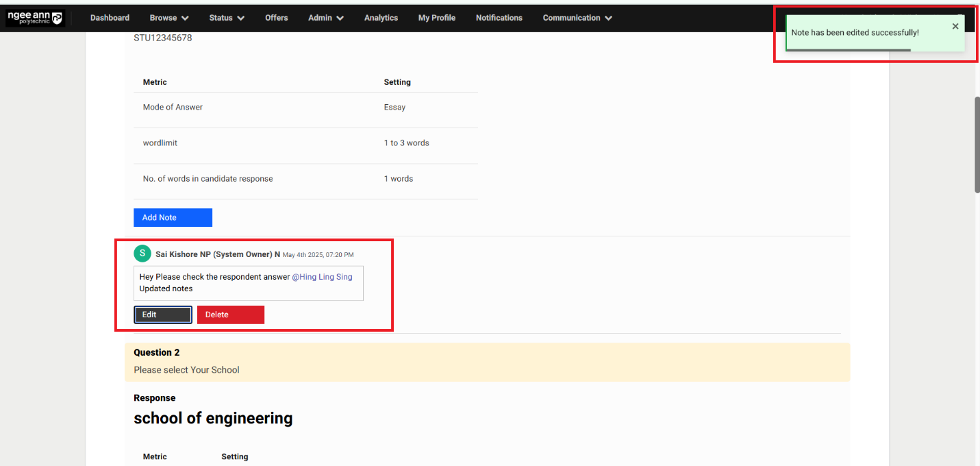Click the green S avatar icon
Viewport: 980px width, 466px height.
click(142, 254)
